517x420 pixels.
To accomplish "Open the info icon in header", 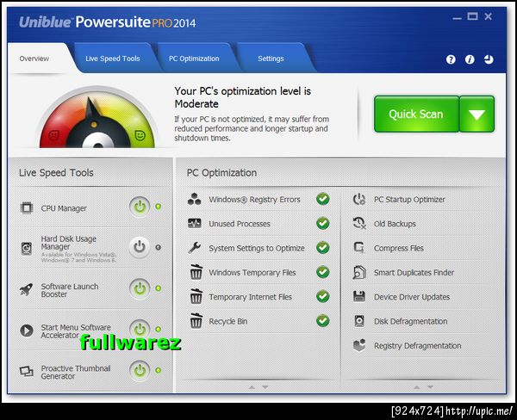I will (470, 59).
